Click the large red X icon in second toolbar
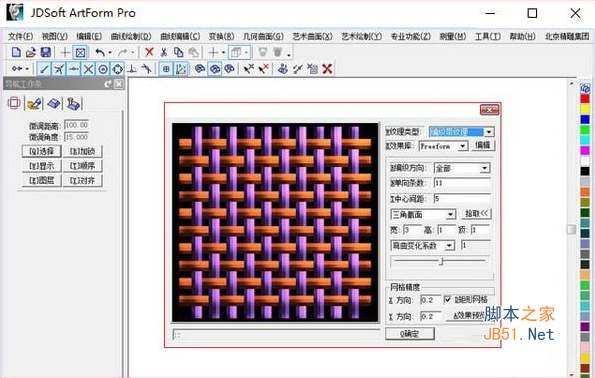595x378 pixels. [327, 69]
